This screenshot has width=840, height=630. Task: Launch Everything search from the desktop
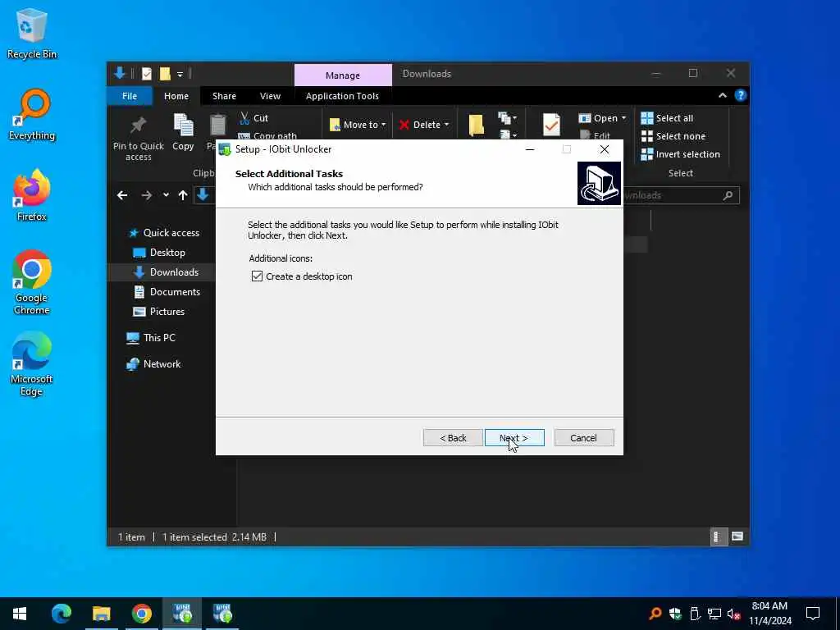[32, 115]
